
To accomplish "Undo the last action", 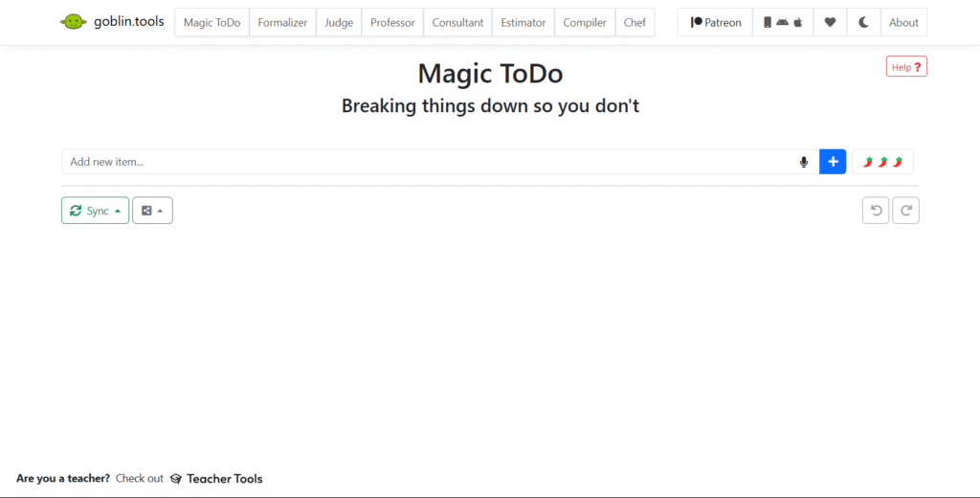I will (x=876, y=210).
